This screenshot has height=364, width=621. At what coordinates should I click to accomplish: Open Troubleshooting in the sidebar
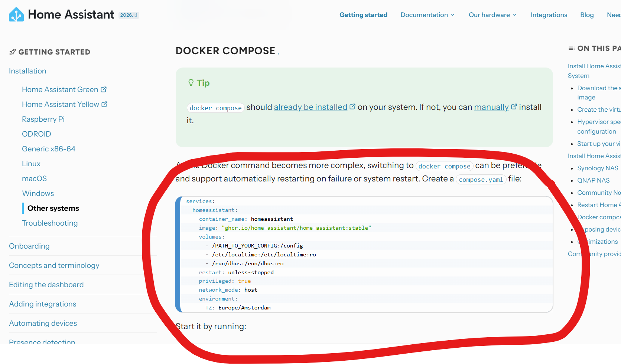coord(50,223)
